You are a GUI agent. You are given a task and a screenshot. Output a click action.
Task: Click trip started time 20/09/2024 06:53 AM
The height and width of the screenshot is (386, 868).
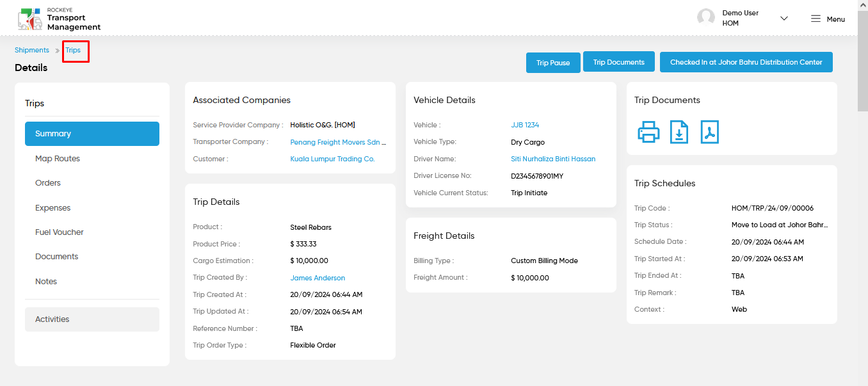(768, 259)
